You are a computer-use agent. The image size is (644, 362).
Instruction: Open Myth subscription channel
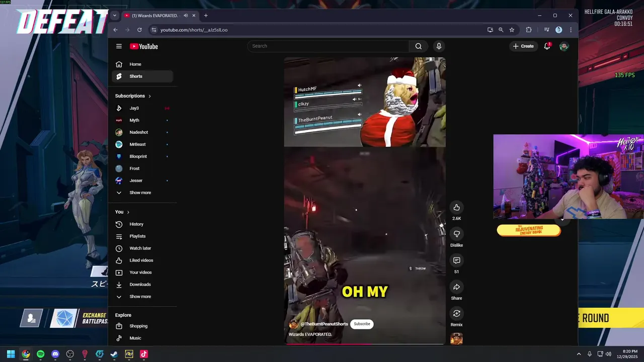pyautogui.click(x=142, y=120)
